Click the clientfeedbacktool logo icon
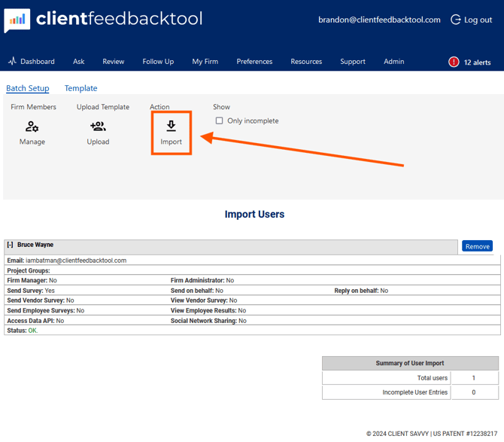Image resolution: width=504 pixels, height=442 pixels. (17, 20)
